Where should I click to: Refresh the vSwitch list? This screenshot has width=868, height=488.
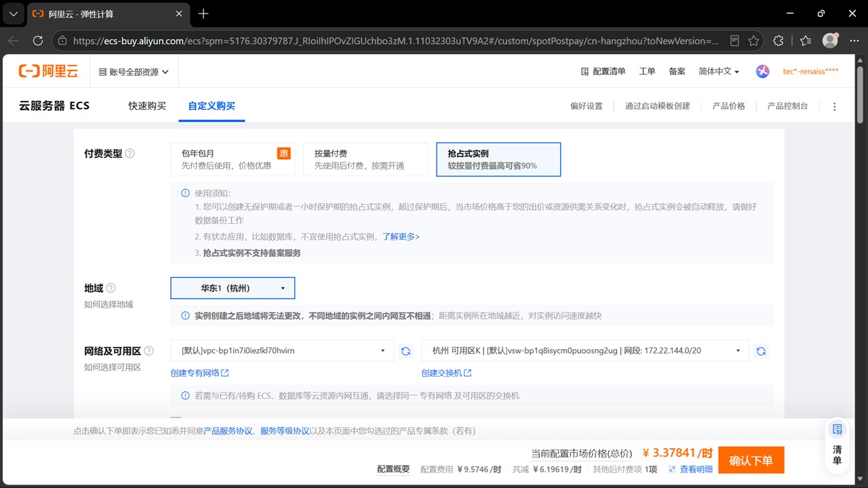tap(761, 350)
